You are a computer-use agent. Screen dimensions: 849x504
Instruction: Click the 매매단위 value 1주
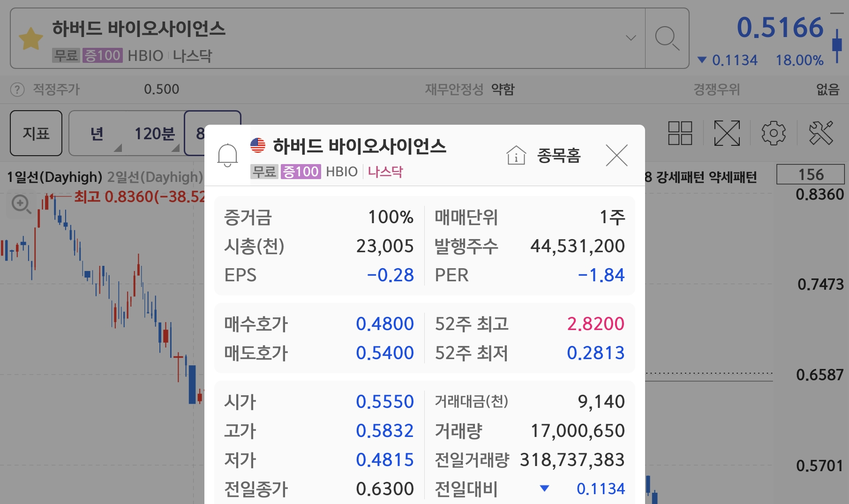pos(612,217)
